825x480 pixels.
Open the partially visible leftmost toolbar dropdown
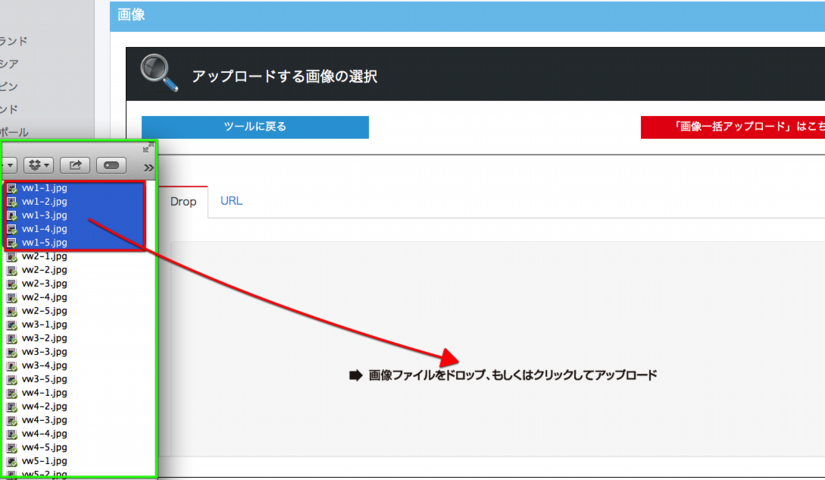[x=8, y=164]
